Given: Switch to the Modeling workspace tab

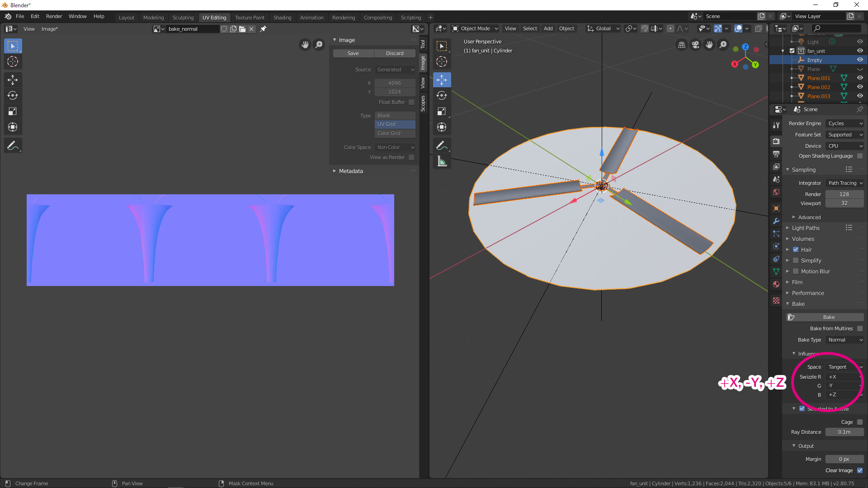Looking at the screenshot, I should point(153,18).
